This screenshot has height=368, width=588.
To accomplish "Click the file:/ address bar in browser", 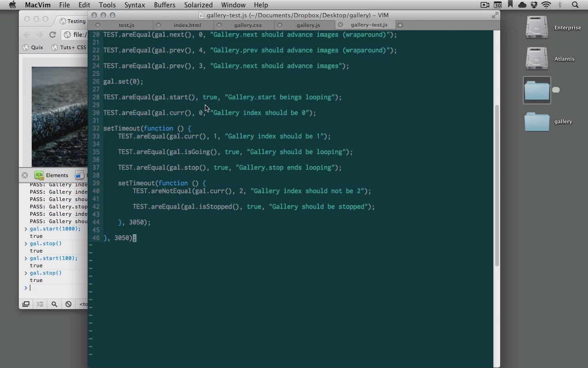I will point(75,34).
